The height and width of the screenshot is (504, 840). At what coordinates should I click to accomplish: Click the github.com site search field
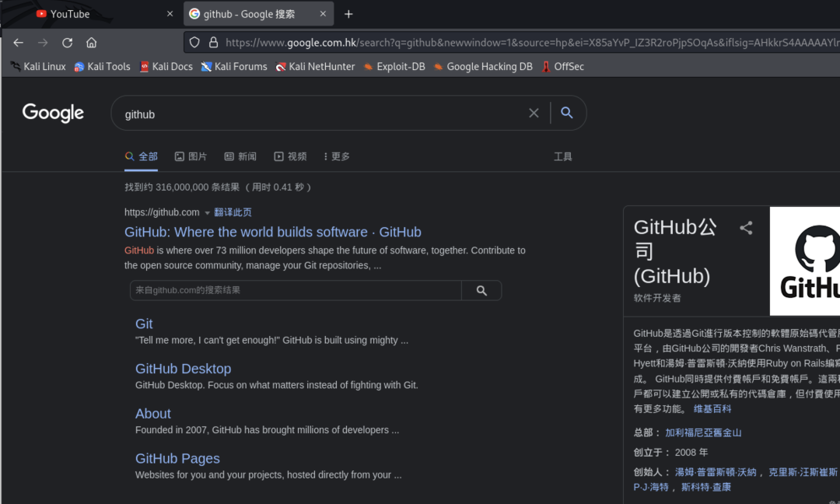(296, 290)
